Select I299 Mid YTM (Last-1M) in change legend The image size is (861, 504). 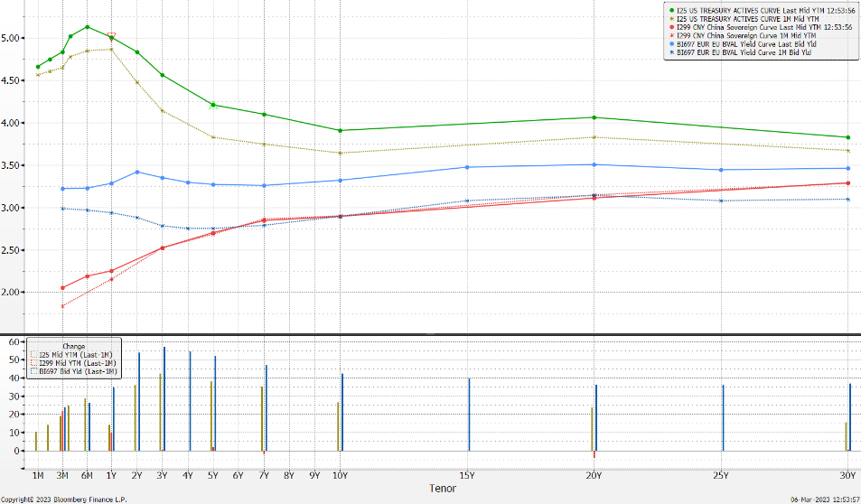[73, 363]
